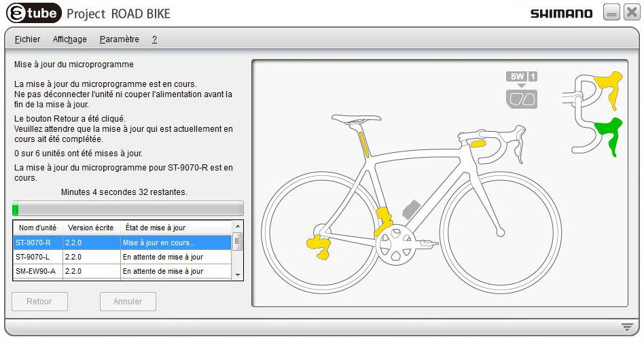Click '0 sur 6 unités ont été mises à jour' text
644x339 pixels.
click(x=78, y=154)
